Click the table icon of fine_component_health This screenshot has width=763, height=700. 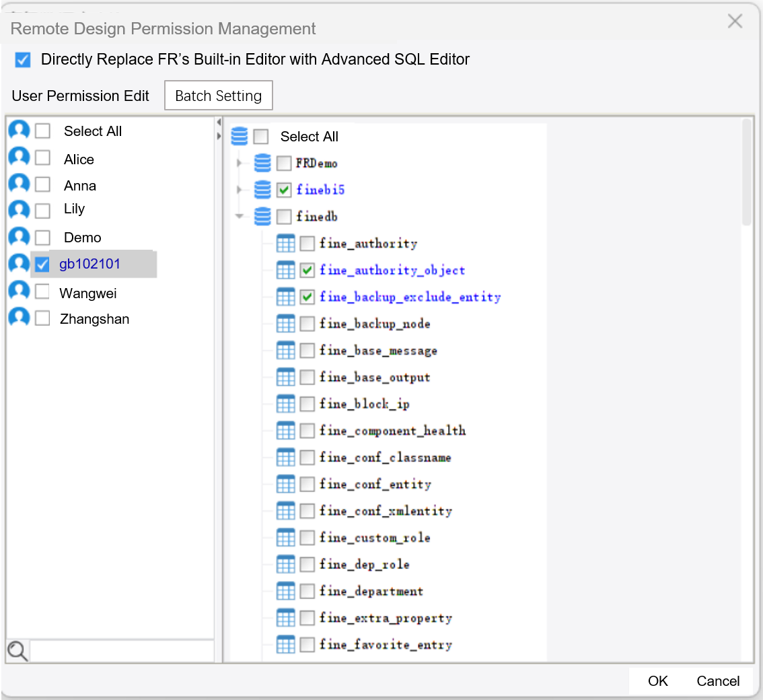[286, 430]
